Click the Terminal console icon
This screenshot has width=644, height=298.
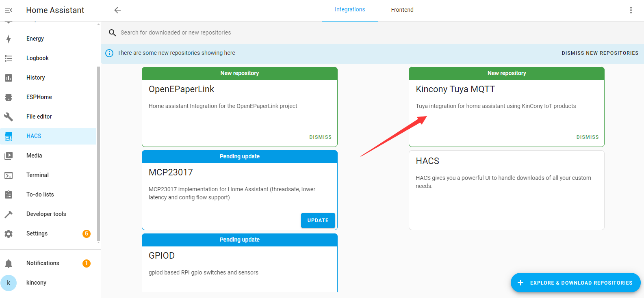9,175
